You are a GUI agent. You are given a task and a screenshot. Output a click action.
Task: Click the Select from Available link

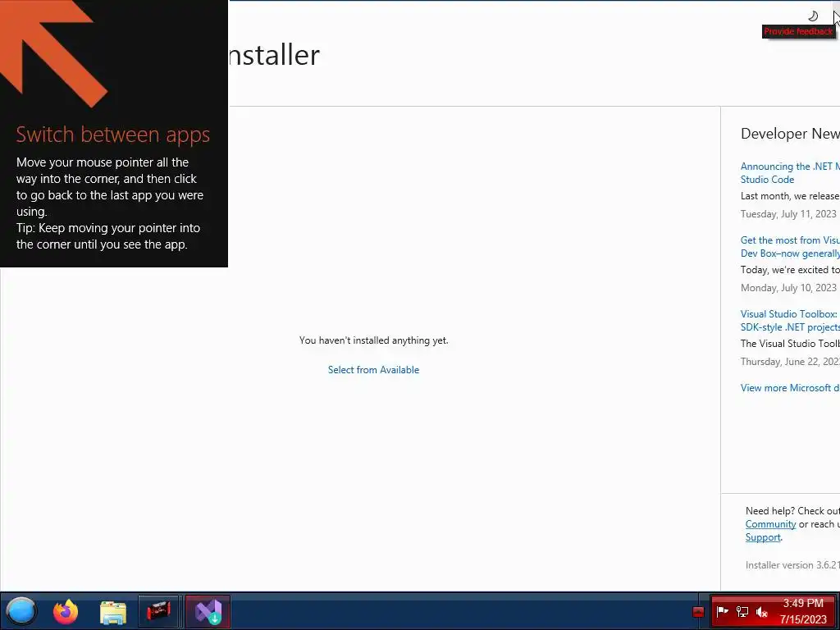pyautogui.click(x=373, y=370)
